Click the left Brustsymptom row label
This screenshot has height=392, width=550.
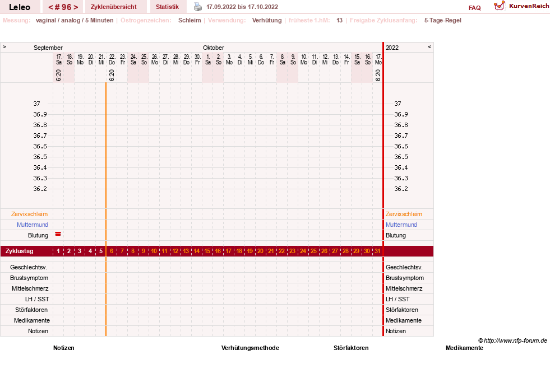coord(29,278)
